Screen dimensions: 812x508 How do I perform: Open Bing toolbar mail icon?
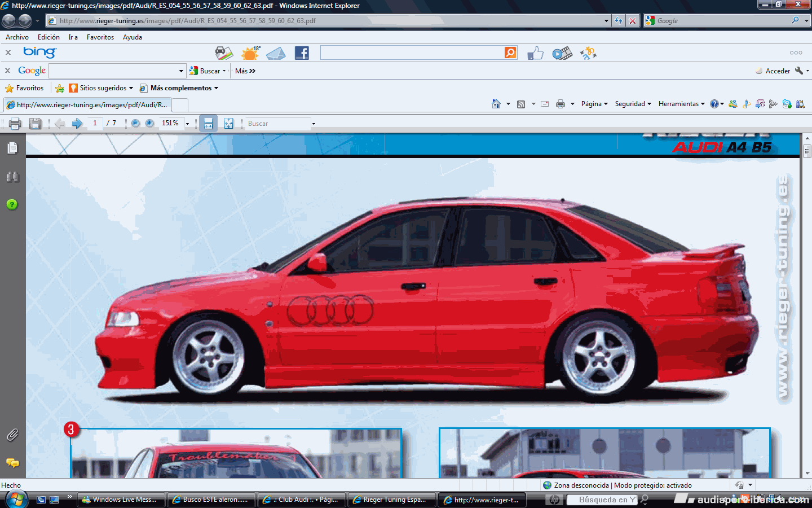point(276,54)
